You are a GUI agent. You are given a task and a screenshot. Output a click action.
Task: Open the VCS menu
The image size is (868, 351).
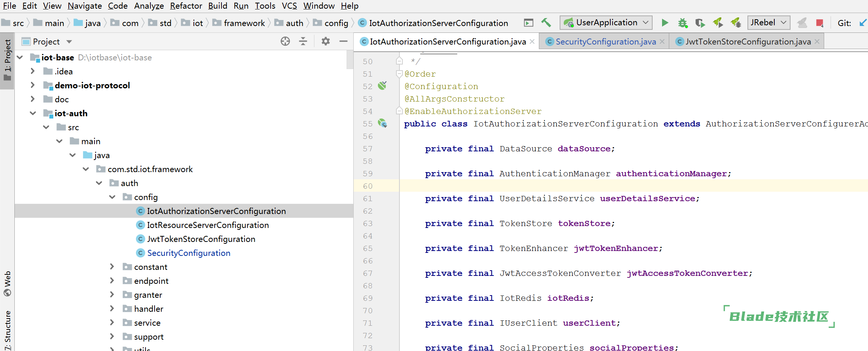click(289, 6)
